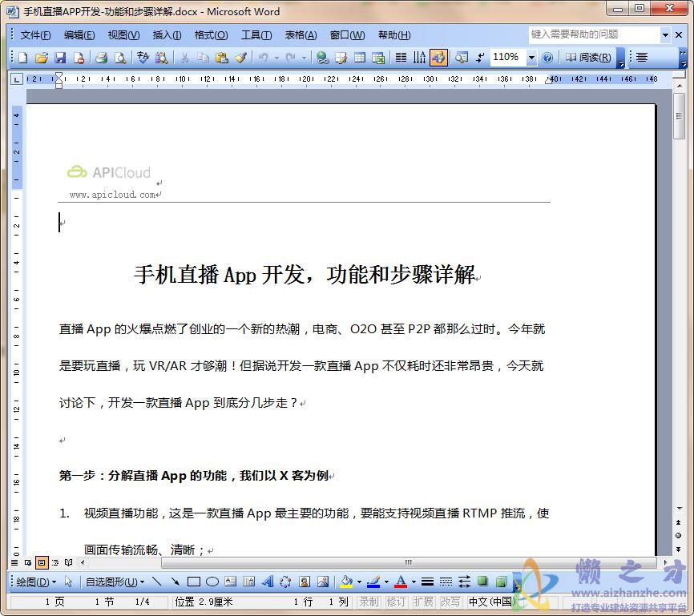Click the Tables and Borders icon
694x616 pixels.
click(341, 58)
